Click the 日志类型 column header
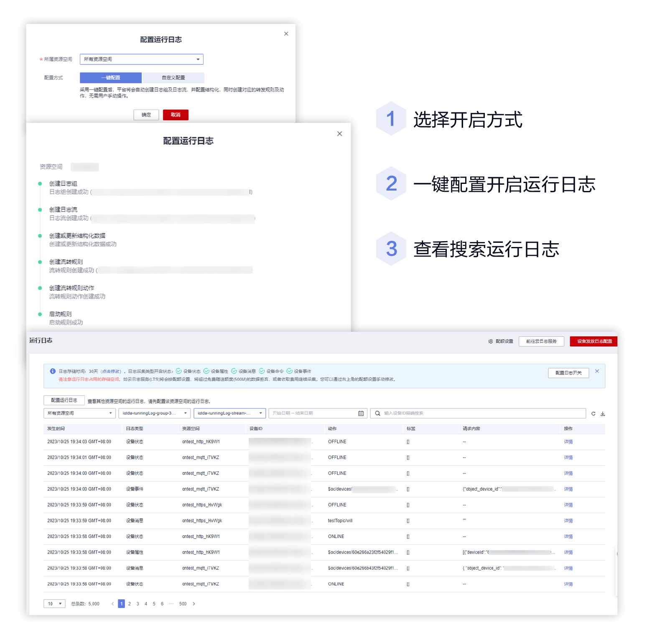The height and width of the screenshot is (644, 647). point(135,429)
